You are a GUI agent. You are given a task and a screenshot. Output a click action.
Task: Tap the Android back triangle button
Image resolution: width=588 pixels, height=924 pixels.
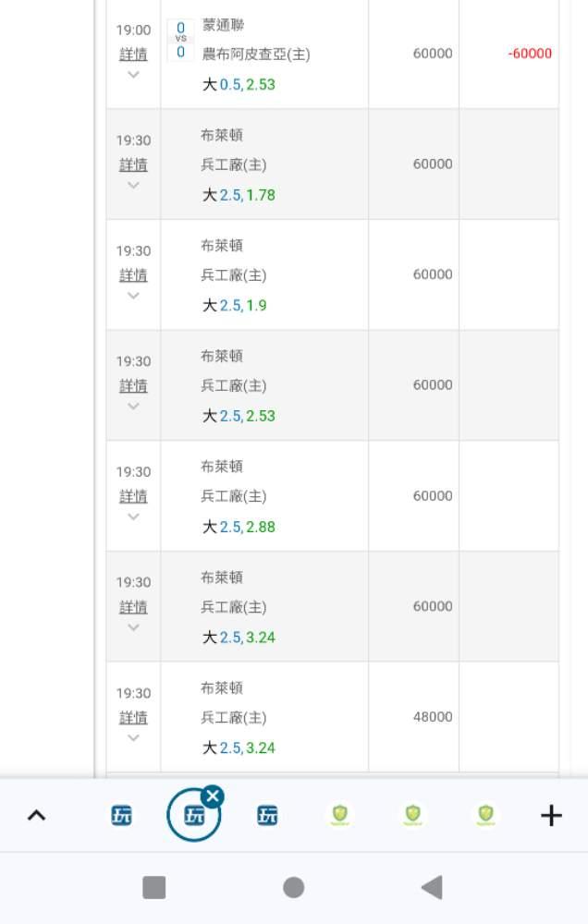coord(433,887)
